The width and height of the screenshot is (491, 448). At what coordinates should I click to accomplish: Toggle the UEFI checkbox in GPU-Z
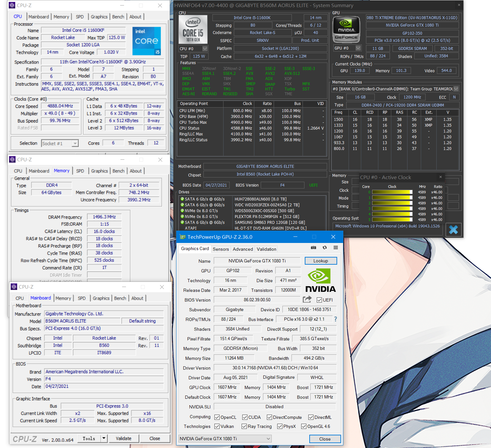point(319,300)
